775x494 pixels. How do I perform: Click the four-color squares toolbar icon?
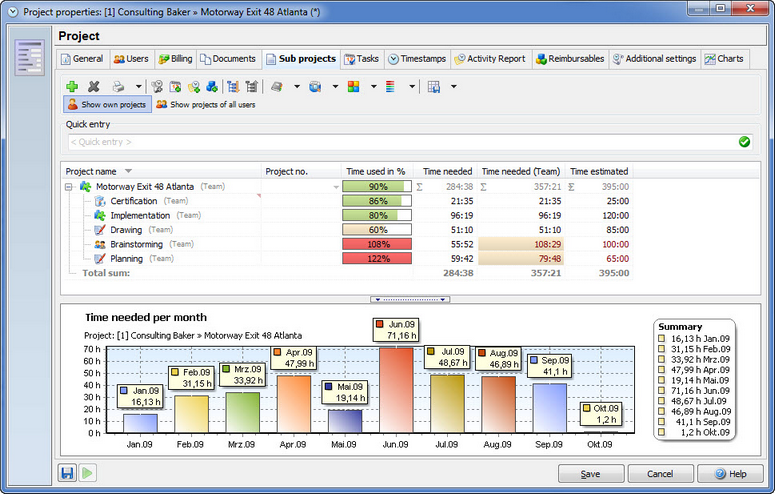[353, 87]
